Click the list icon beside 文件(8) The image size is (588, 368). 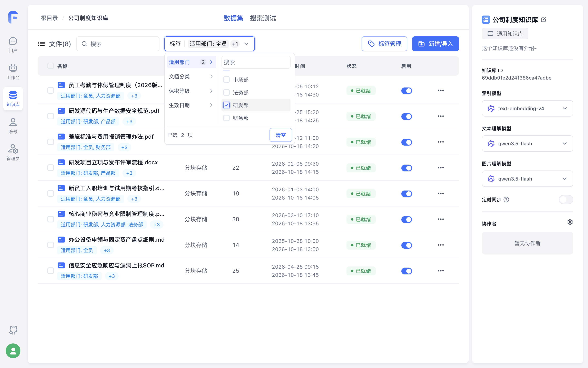tap(42, 44)
